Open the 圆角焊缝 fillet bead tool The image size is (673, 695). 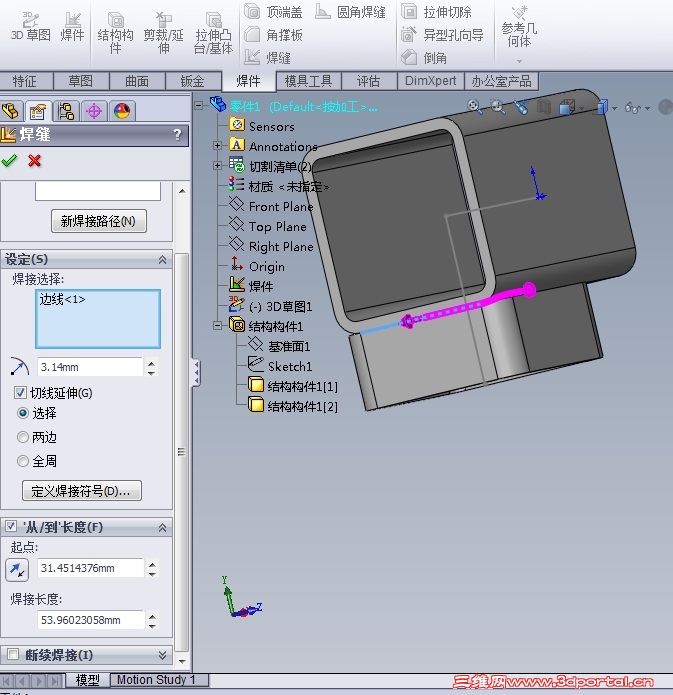[x=350, y=12]
